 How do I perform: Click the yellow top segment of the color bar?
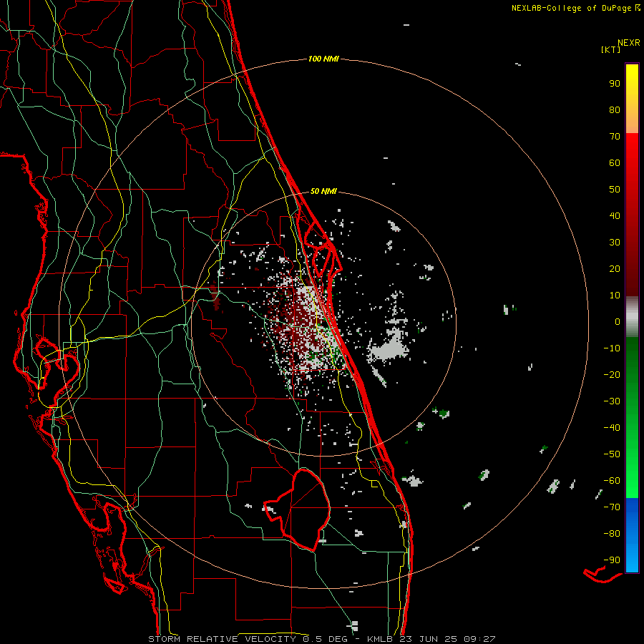tap(632, 99)
